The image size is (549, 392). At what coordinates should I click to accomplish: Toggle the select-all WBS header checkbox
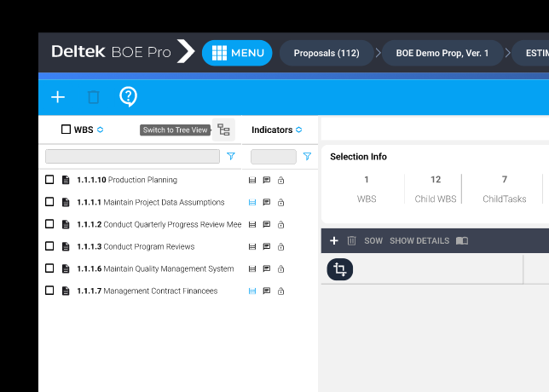pyautogui.click(x=66, y=130)
